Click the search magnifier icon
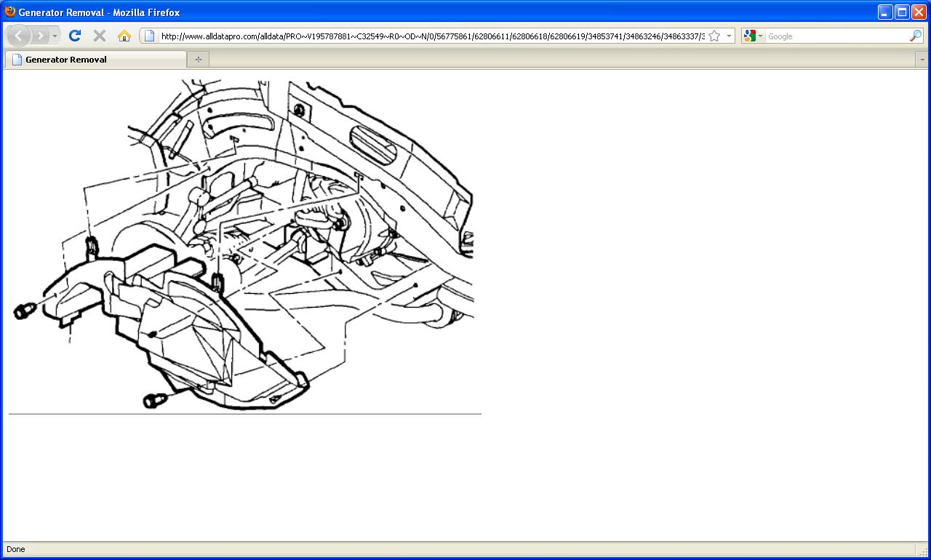 [916, 36]
